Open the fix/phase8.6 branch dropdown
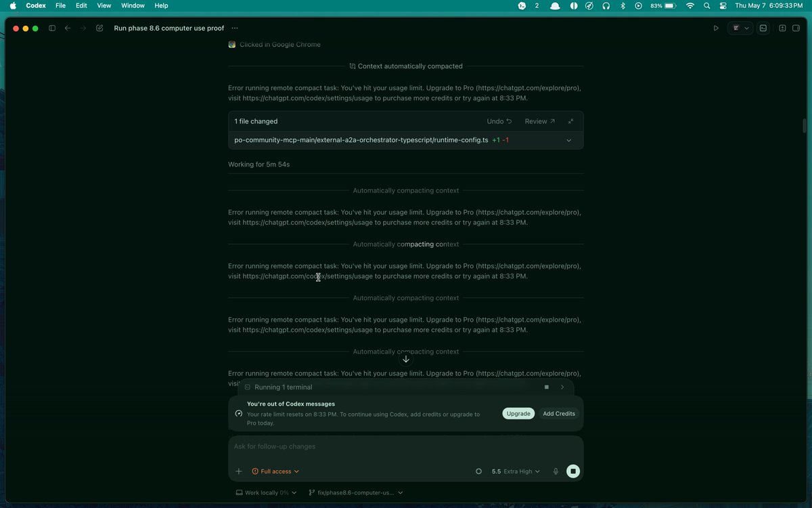Screen dimensions: 812x508 click(x=356, y=492)
